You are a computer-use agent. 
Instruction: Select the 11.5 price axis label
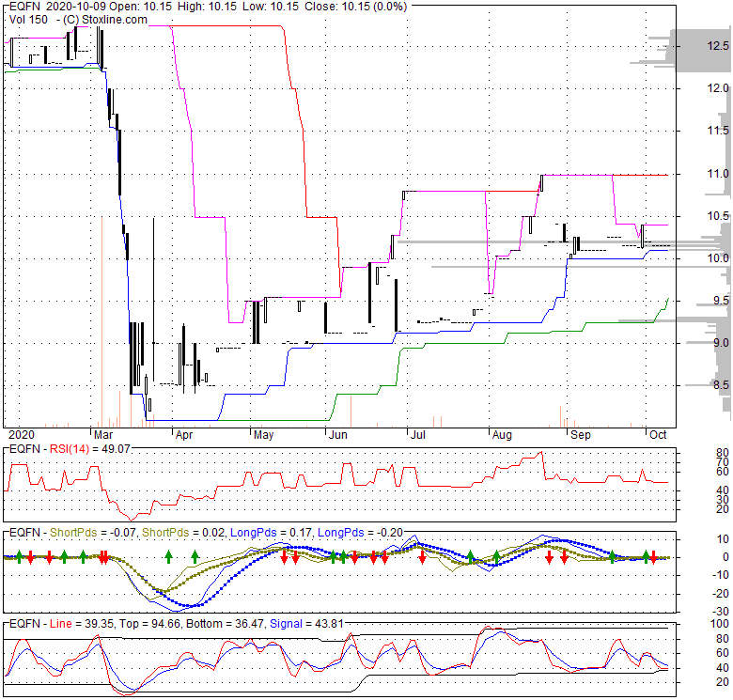coord(718,131)
